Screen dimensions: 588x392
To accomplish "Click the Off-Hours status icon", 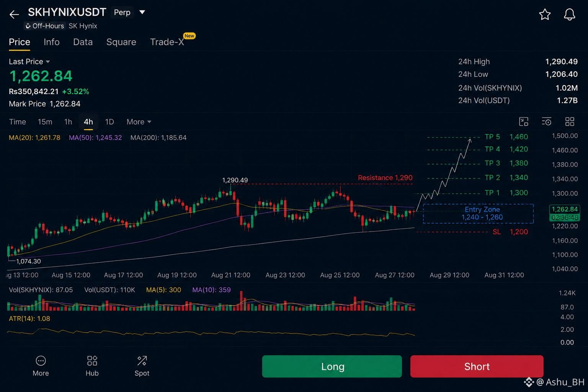I will 28,26.
